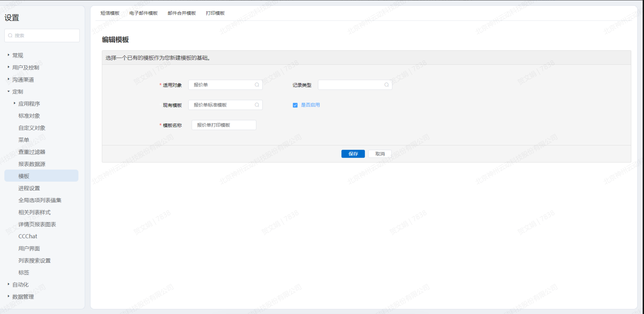Image resolution: width=644 pixels, height=314 pixels.
Task: Open CCChat settings item
Action: tap(28, 236)
